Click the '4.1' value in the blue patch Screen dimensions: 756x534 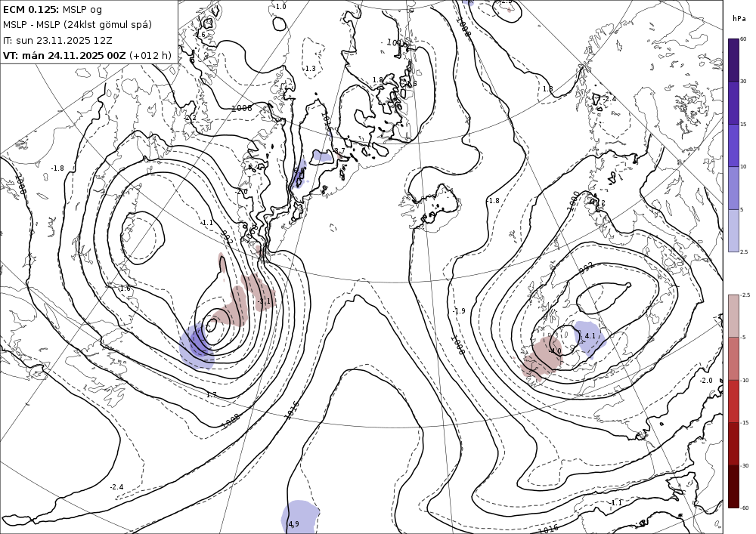590,336
